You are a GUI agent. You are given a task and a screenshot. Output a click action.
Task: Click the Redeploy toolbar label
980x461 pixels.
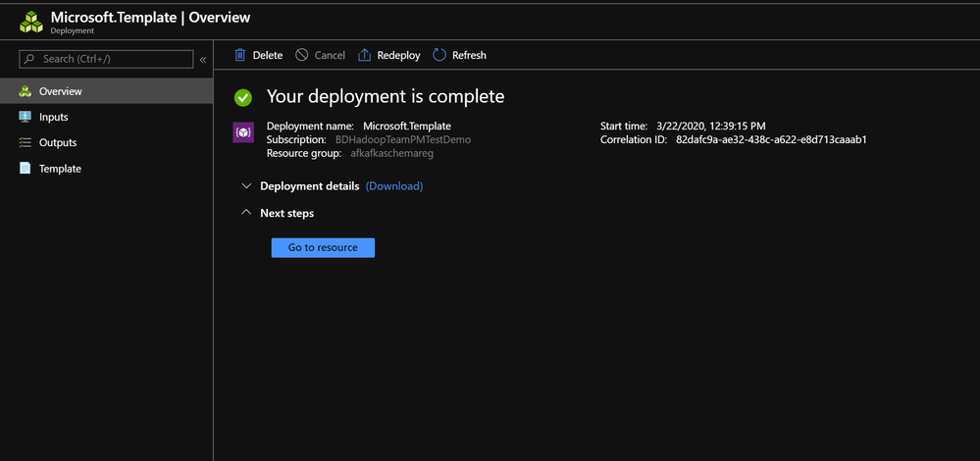coord(398,55)
